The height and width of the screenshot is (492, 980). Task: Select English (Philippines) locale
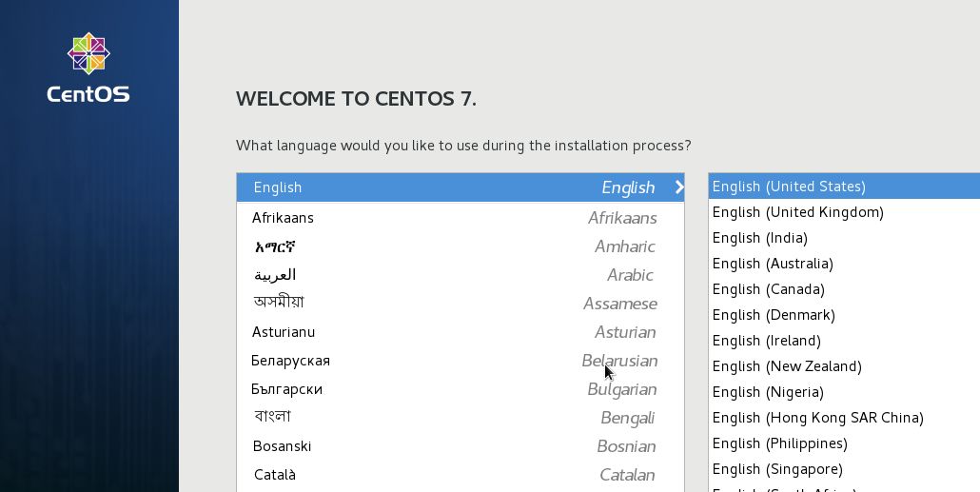[x=844, y=443]
